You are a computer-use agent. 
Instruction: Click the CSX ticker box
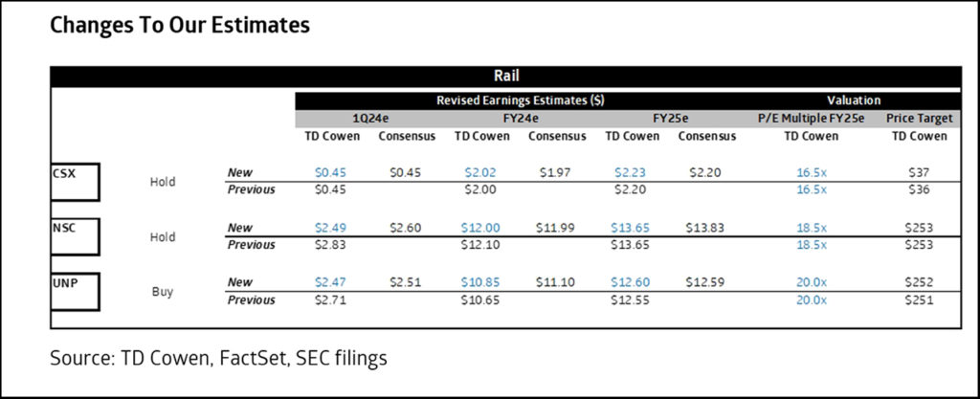75,181
